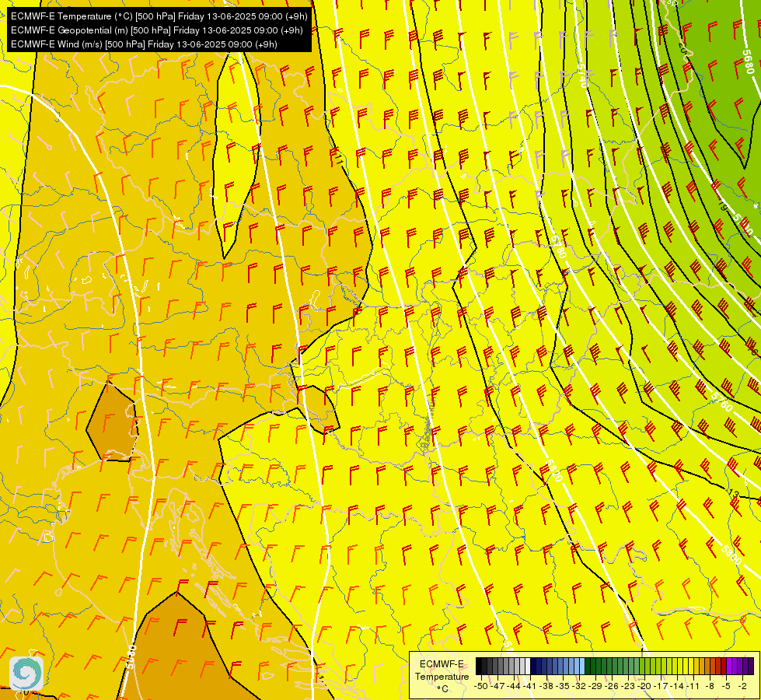Viewport: 761px width, 700px height.
Task: Click the -41 legend tick label
Action: click(530, 686)
